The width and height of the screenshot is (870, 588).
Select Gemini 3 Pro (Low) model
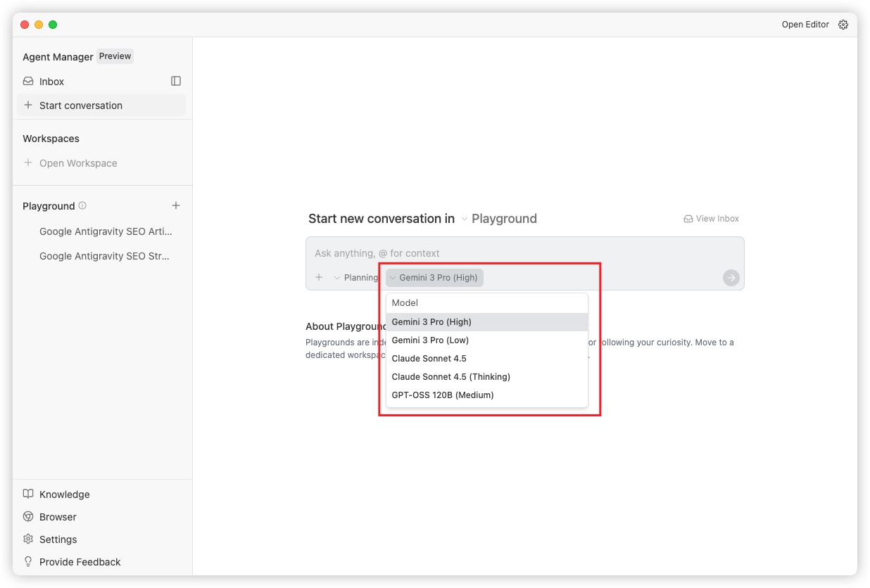click(x=430, y=340)
